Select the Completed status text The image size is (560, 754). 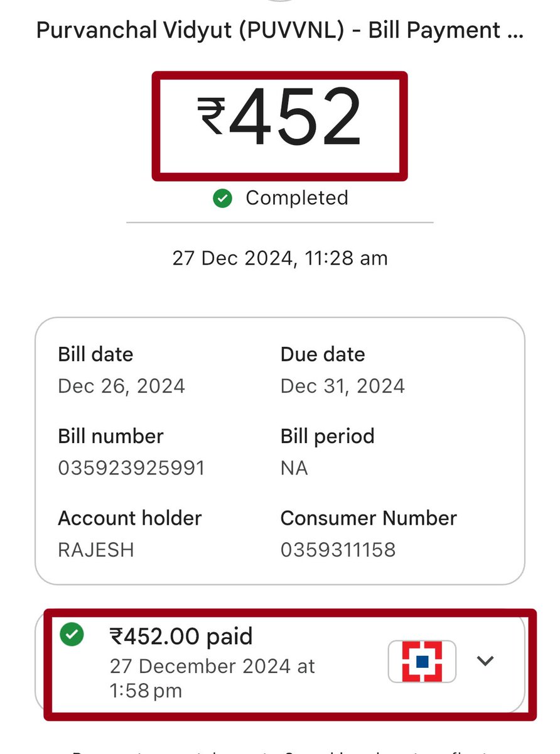click(x=296, y=198)
